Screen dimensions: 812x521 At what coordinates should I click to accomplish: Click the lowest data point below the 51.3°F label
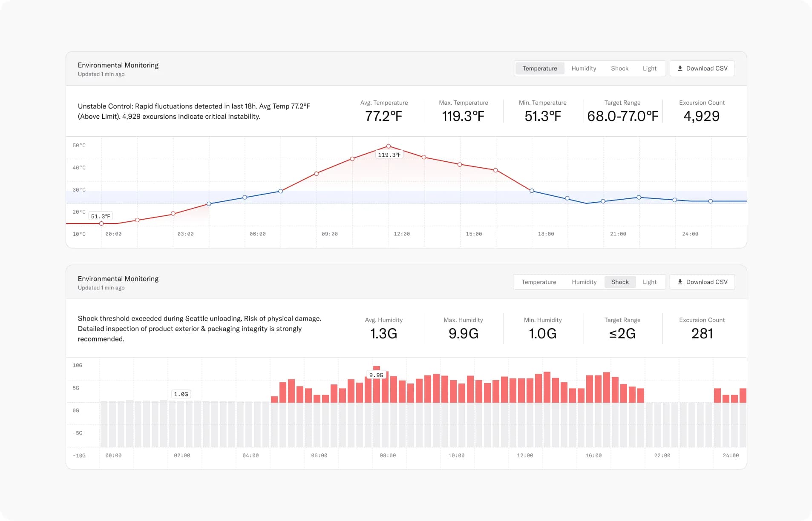tap(101, 223)
